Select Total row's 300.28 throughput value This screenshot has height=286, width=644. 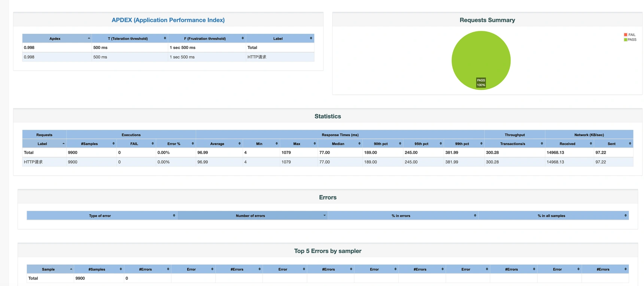pos(492,153)
